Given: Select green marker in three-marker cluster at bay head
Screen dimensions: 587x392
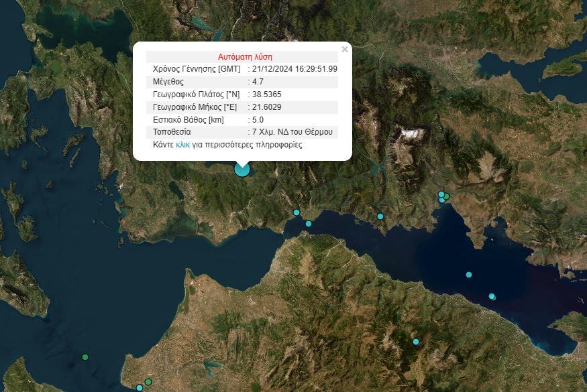Looking at the screenshot, I should click(x=446, y=196).
